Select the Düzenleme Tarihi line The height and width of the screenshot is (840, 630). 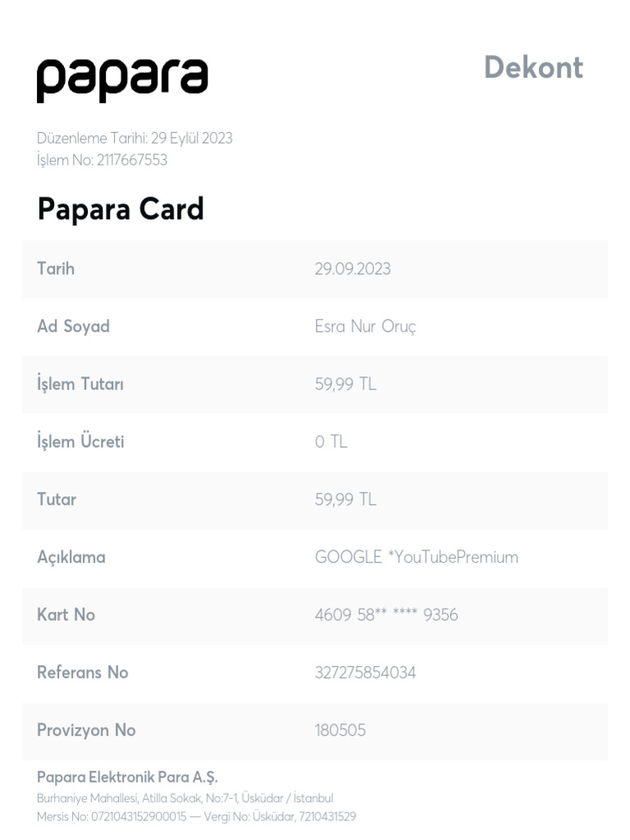coord(135,138)
